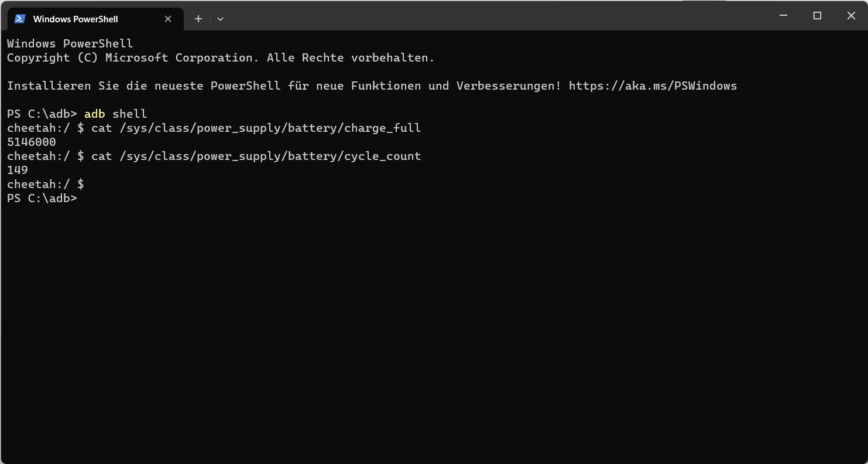This screenshot has height=464, width=868.
Task: Select the Windows PowerShell tab title
Action: click(x=76, y=19)
